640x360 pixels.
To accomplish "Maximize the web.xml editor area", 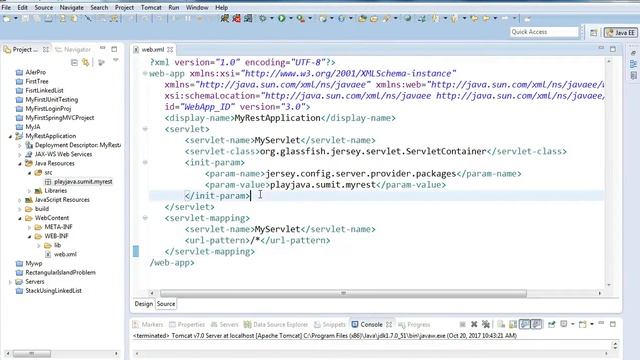I will (613, 49).
